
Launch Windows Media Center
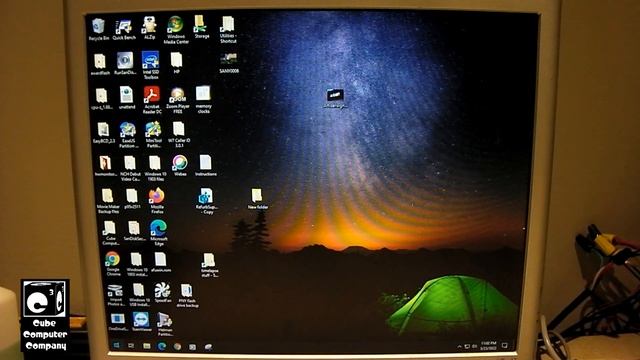(x=176, y=30)
